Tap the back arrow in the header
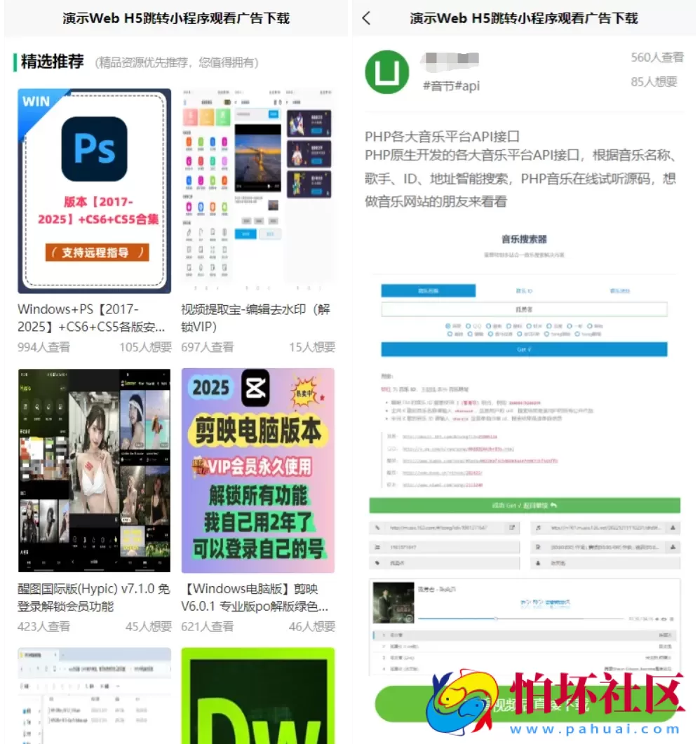The width and height of the screenshot is (700, 744). (365, 18)
